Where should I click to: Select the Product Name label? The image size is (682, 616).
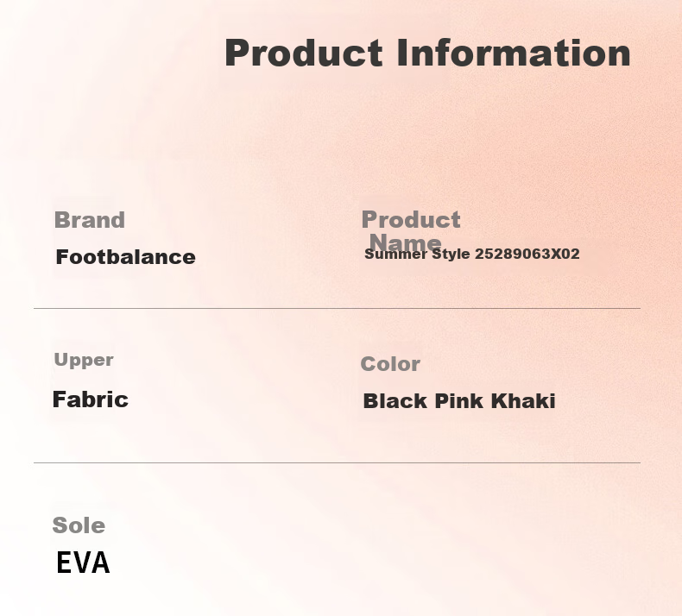point(411,231)
